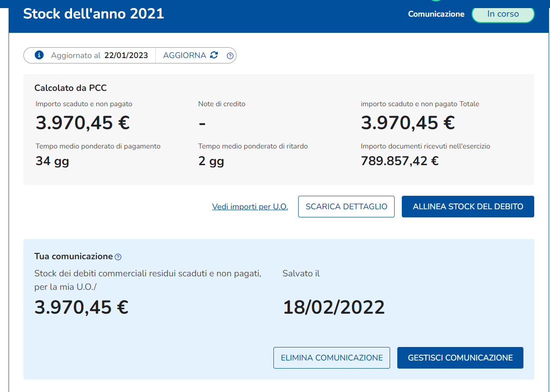Viewport: 550px width, 392px height.
Task: Click the refresh arrows icon next to AGGIORNA
Action: [x=214, y=55]
